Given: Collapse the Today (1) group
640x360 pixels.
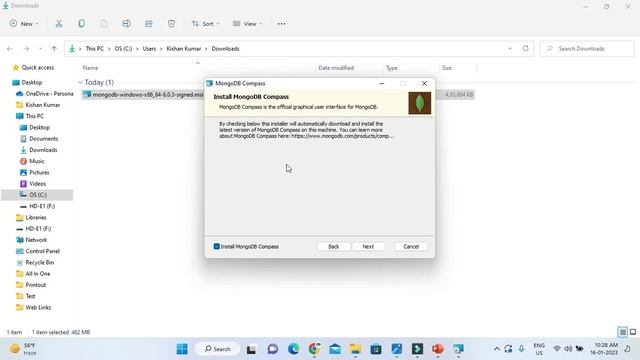Looking at the screenshot, I should tap(80, 82).
